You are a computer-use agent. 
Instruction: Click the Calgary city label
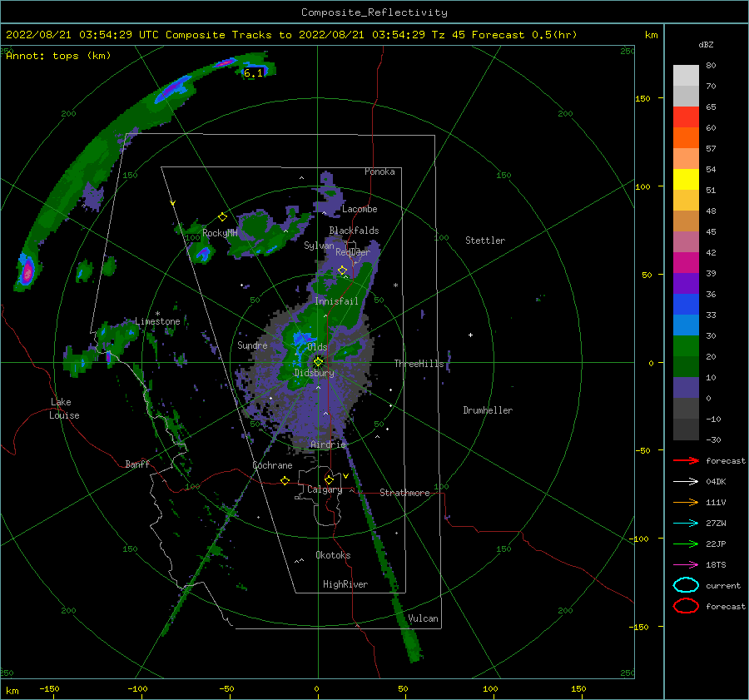pos(325,489)
